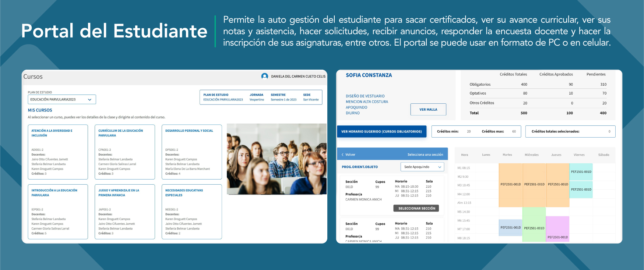The height and width of the screenshot is (270, 644).
Task: Select the blue Martes PEF2501-001D block
Action: point(510,228)
